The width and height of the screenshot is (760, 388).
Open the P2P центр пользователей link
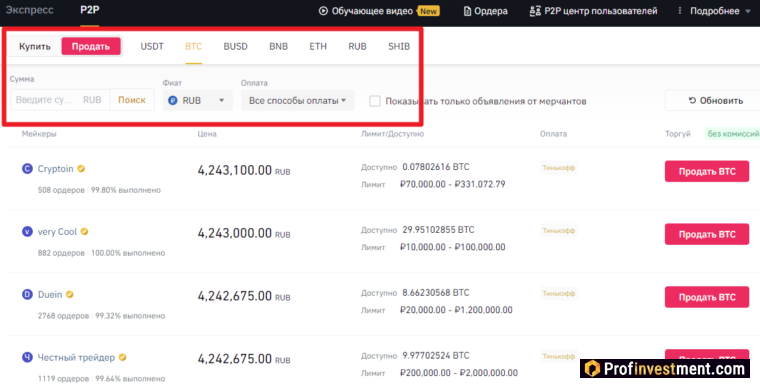[601, 11]
